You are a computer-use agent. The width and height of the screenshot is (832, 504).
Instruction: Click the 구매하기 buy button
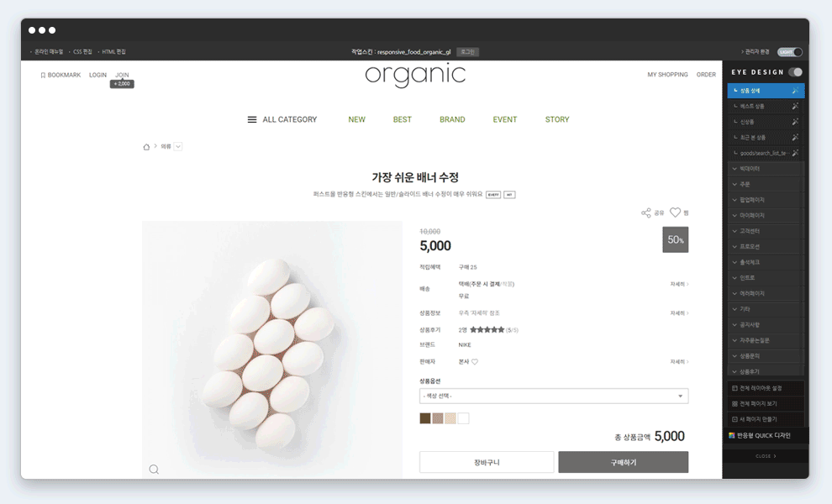click(x=624, y=462)
